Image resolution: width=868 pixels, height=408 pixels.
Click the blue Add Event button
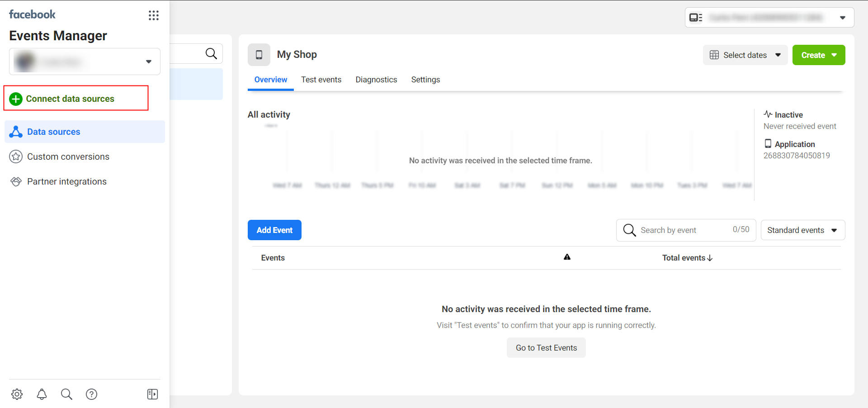(x=274, y=230)
